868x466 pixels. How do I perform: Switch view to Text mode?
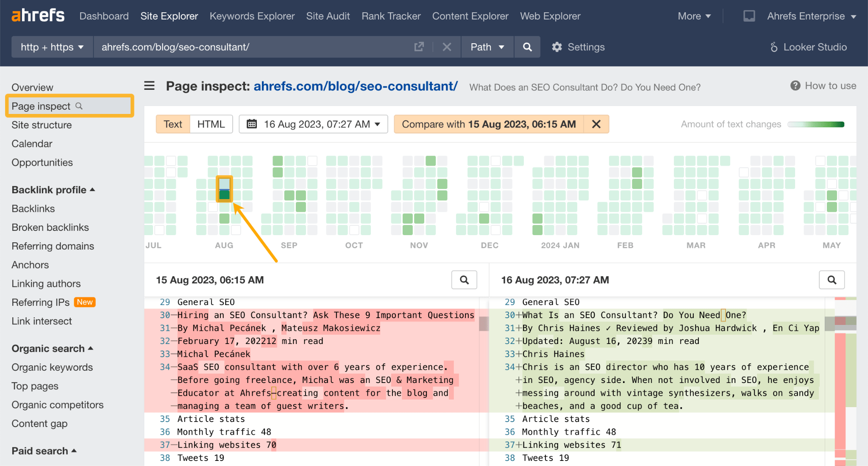point(173,124)
